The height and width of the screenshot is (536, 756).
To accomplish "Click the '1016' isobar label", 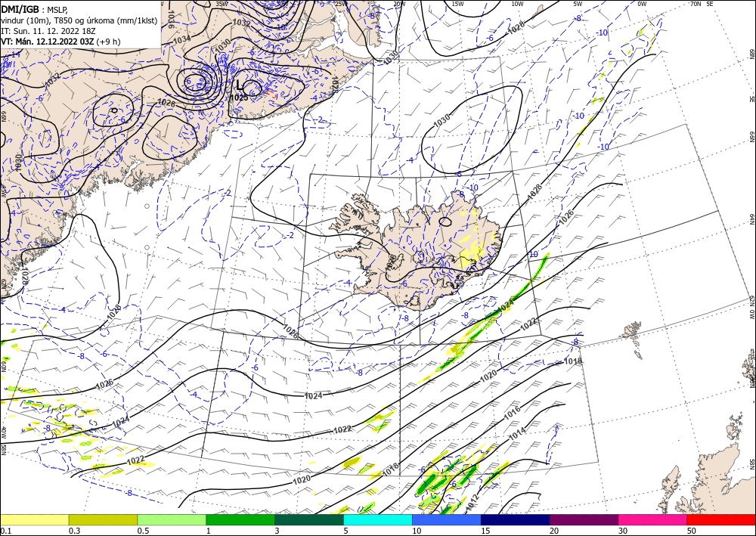I will point(513,411).
